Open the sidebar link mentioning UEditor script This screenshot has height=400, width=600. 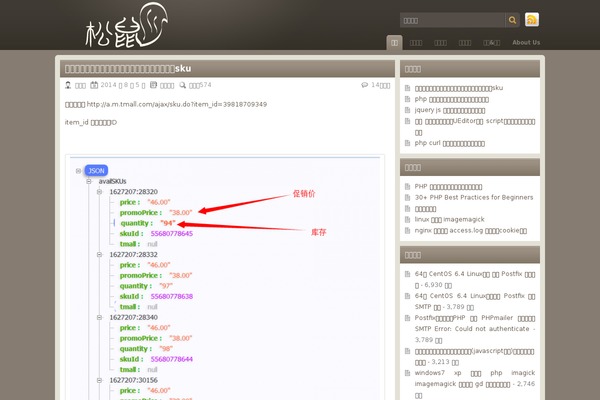(x=475, y=127)
